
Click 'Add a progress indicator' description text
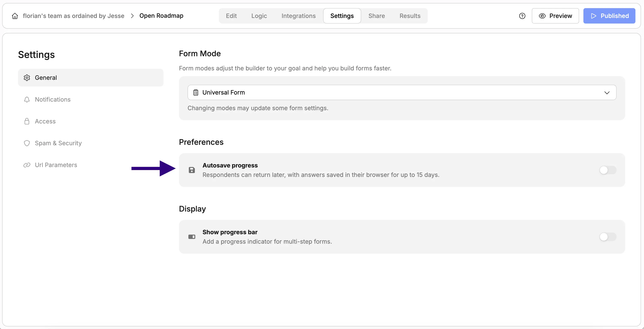tap(267, 242)
